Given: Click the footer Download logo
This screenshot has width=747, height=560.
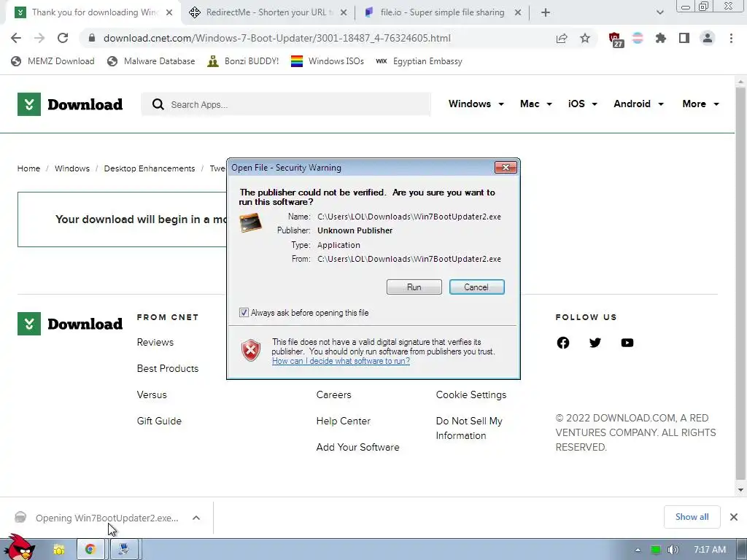Looking at the screenshot, I should click(70, 324).
